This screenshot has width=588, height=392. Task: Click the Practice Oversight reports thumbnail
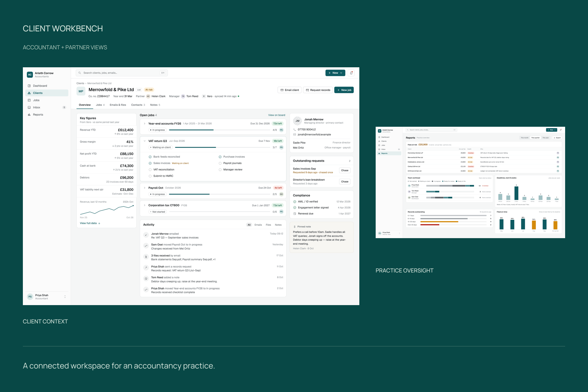tap(470, 182)
